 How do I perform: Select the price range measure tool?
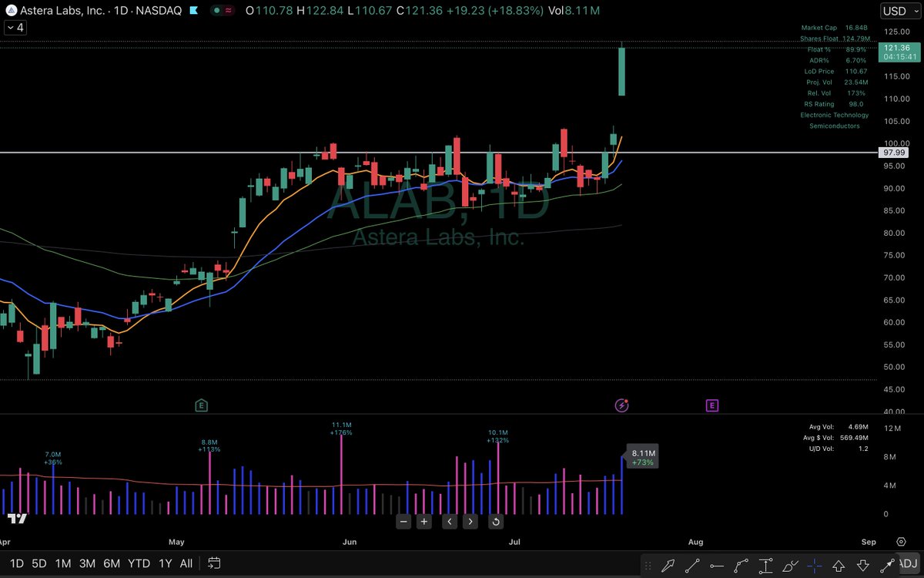coord(766,564)
